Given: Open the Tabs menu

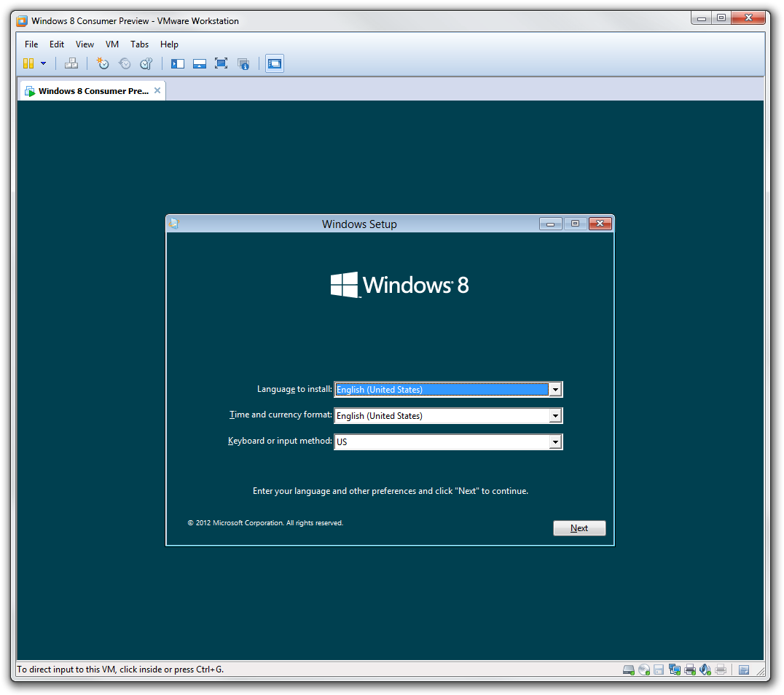Looking at the screenshot, I should (139, 44).
